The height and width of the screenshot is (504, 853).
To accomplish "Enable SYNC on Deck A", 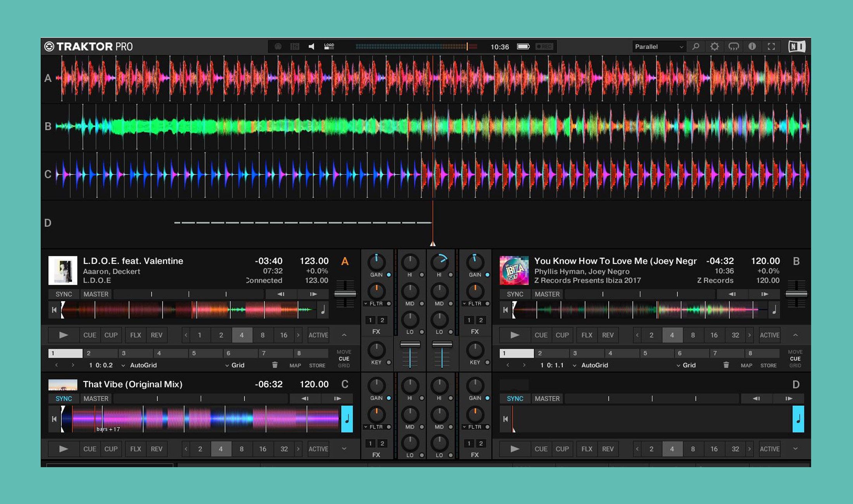I will coord(64,294).
